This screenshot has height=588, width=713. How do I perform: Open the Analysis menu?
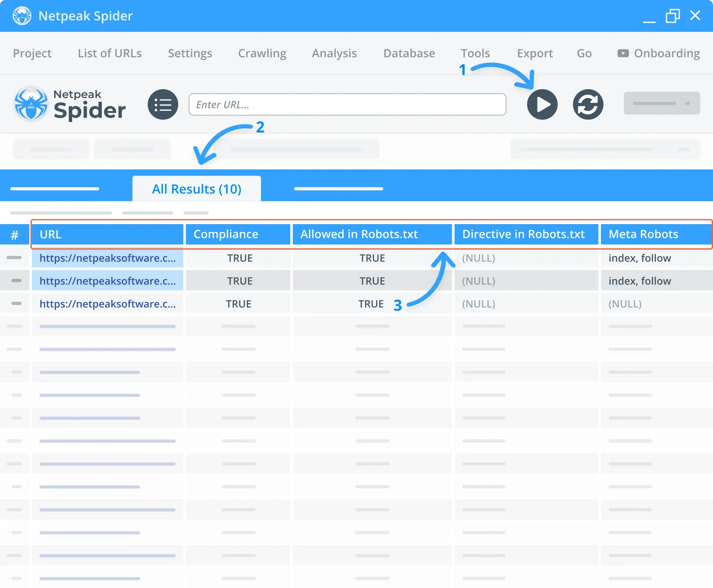[x=334, y=53]
